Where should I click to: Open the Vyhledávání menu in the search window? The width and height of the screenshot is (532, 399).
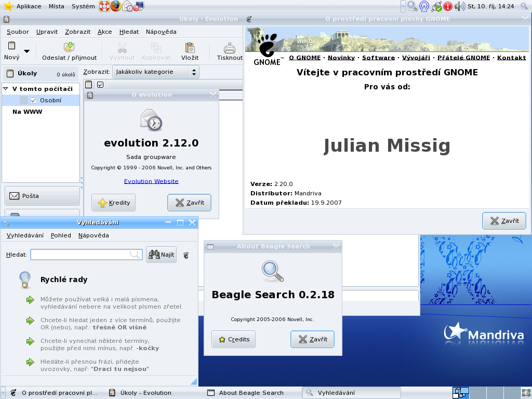click(x=25, y=235)
